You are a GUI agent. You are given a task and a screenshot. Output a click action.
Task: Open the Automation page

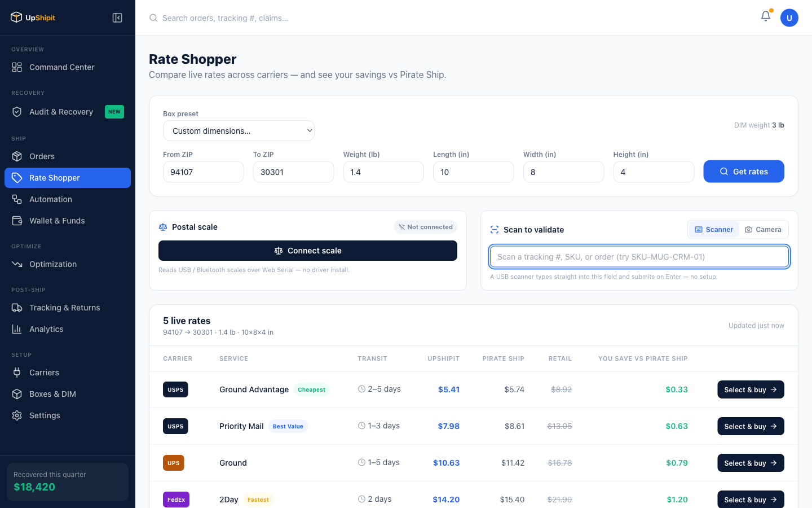(x=68, y=199)
